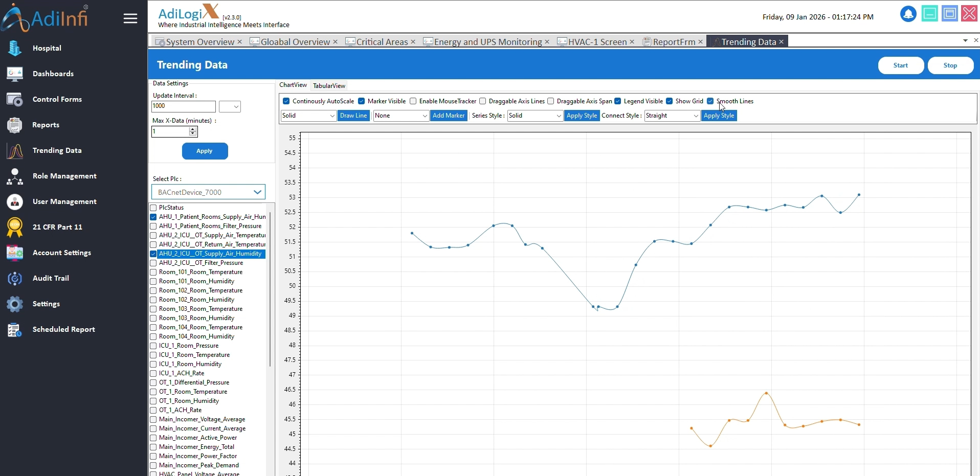Screen dimensions: 980x476
Task: Enable the MouseTracker checkbox
Action: coord(413,101)
